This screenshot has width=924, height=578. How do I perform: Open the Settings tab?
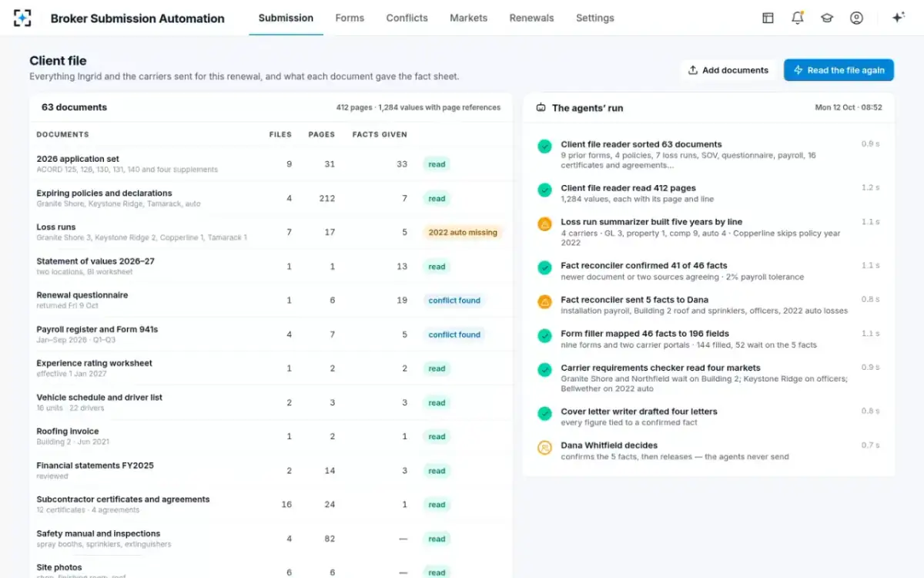[x=595, y=18]
